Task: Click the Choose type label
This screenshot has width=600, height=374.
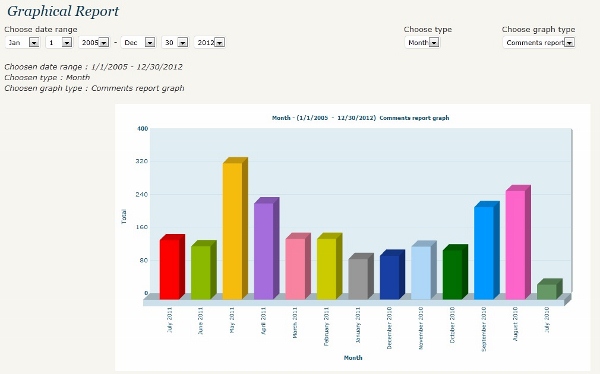Action: (428, 29)
